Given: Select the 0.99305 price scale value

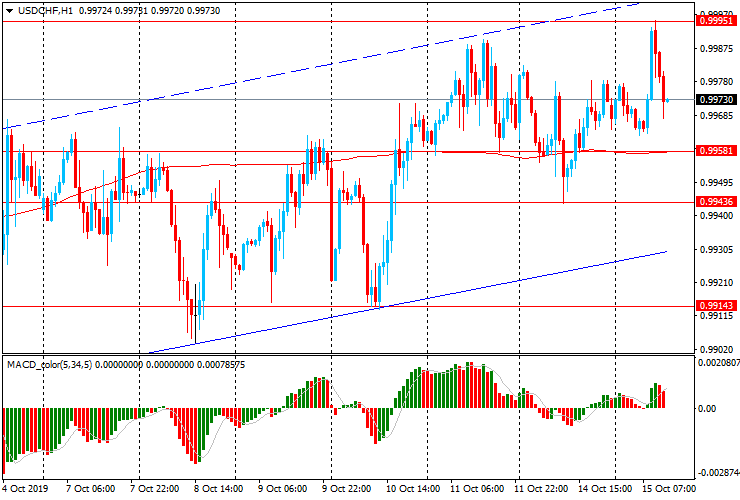Looking at the screenshot, I should pos(717,249).
